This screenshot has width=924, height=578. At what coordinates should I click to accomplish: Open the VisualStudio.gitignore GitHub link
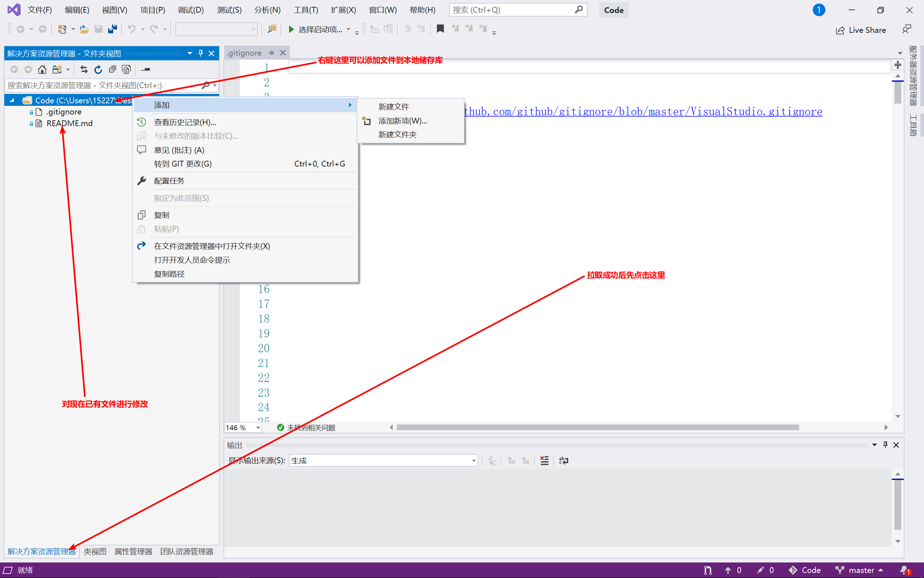643,112
